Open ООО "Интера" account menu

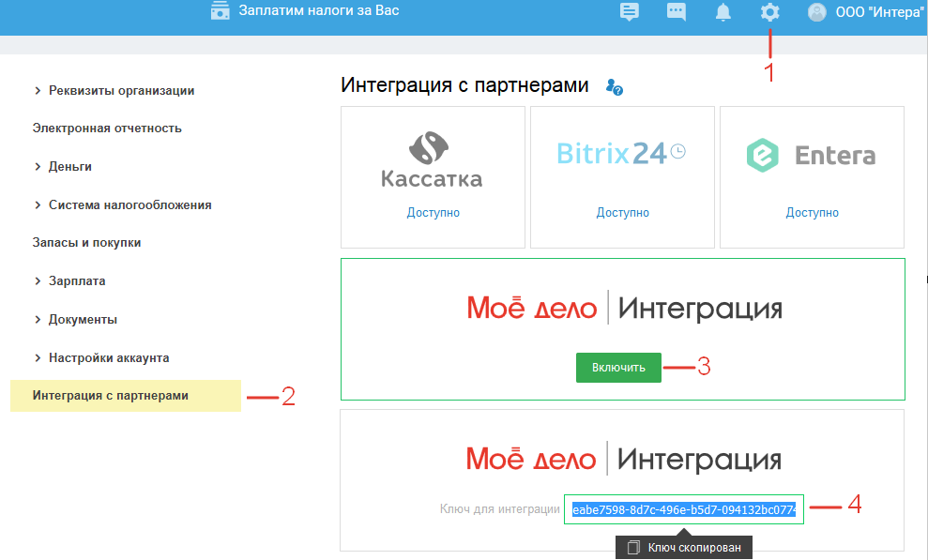880,12
